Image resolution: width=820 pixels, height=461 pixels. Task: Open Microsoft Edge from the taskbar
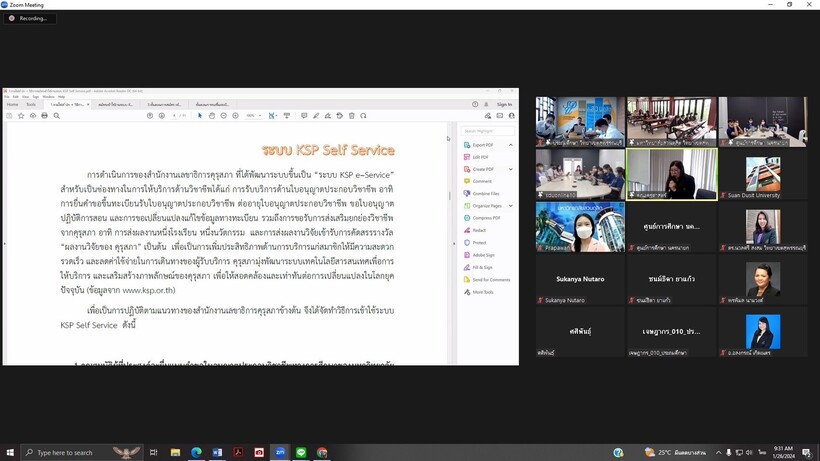click(196, 452)
